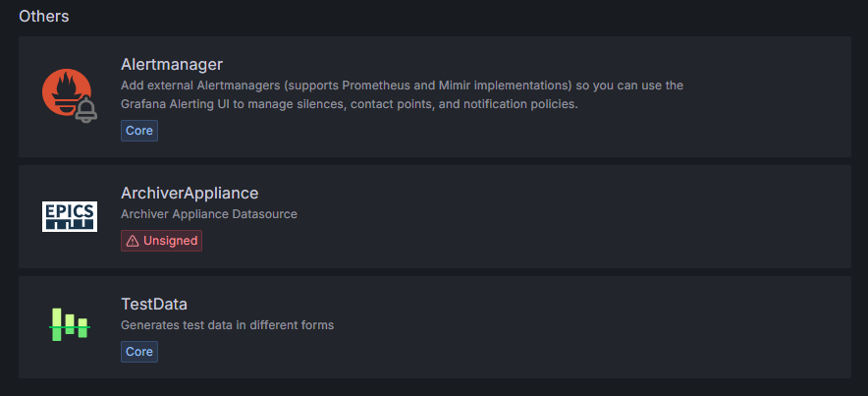The width and height of the screenshot is (868, 396).
Task: Click the Core badge under TestData
Action: (x=139, y=351)
